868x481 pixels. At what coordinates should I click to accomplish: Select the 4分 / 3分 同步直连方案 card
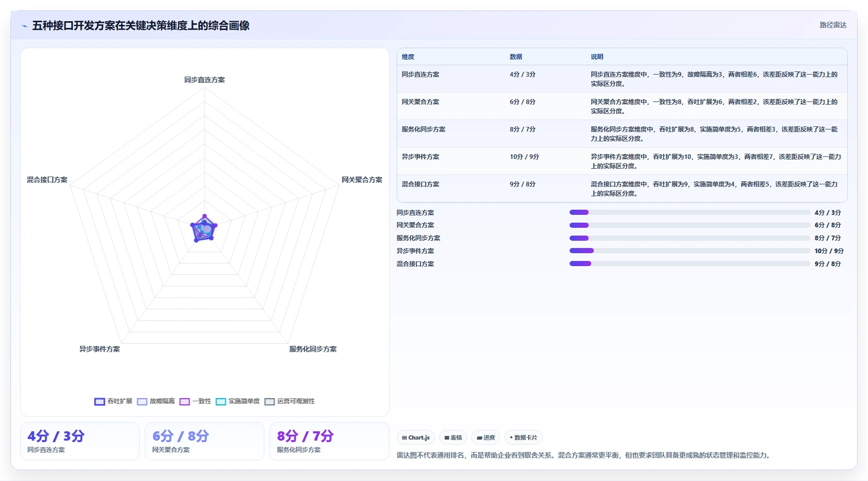click(x=80, y=441)
